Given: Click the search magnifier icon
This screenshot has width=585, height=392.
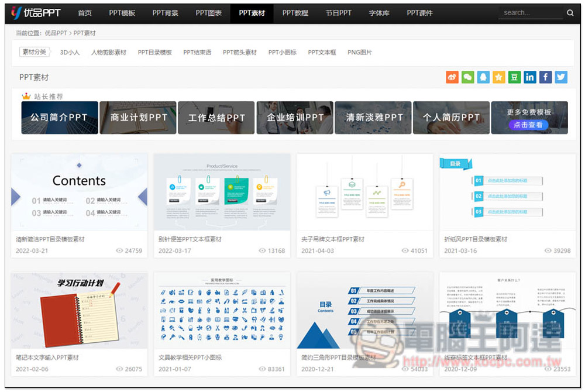Looking at the screenshot, I should (x=570, y=13).
